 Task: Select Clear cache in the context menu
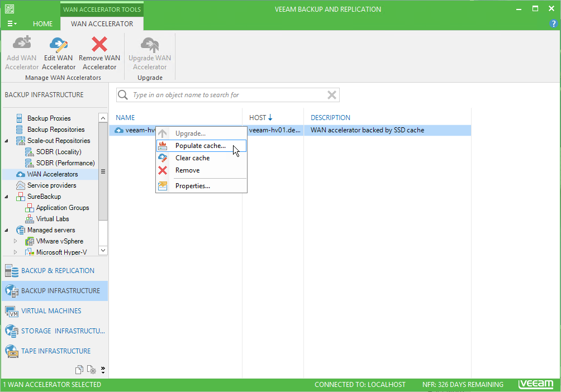pos(192,158)
